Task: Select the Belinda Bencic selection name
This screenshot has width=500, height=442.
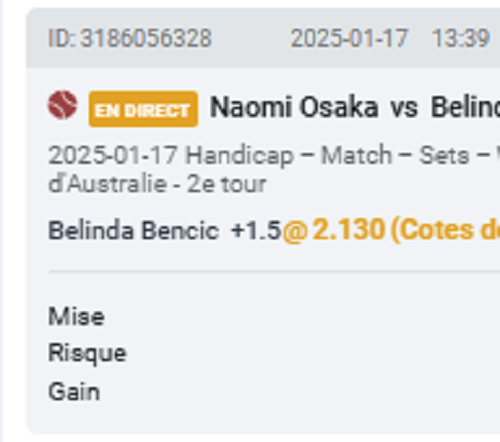Action: point(134,230)
